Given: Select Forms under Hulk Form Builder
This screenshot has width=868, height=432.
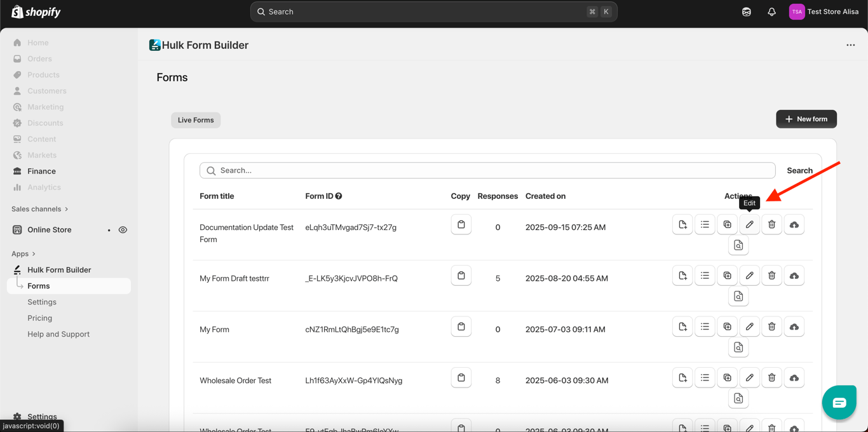Looking at the screenshot, I should (69, 286).
